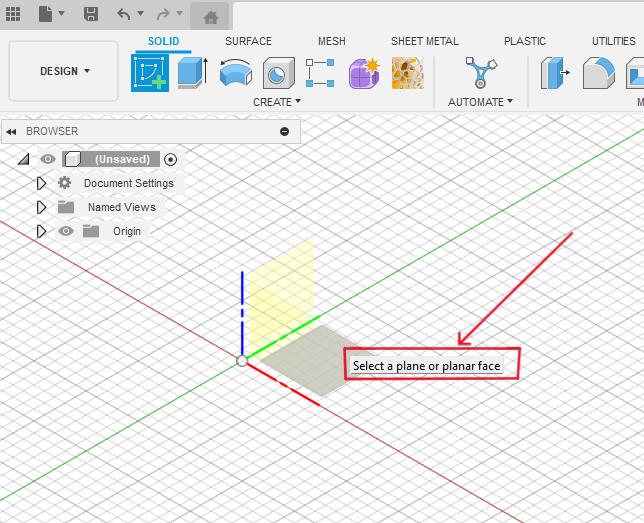Expand the Document Settings node
This screenshot has width=644, height=523.
click(x=41, y=183)
